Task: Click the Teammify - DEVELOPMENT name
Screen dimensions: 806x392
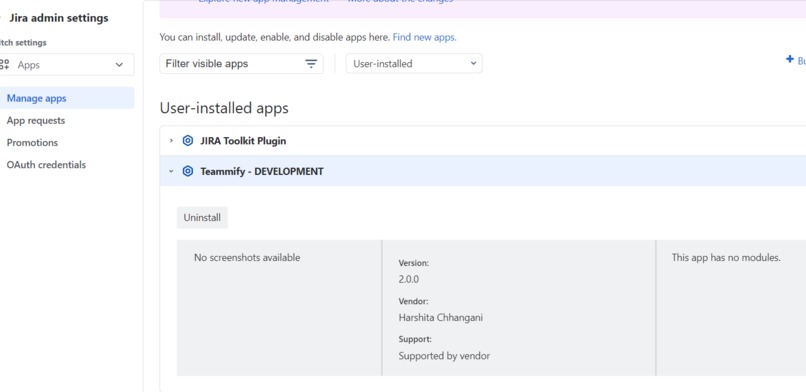Action: (262, 171)
